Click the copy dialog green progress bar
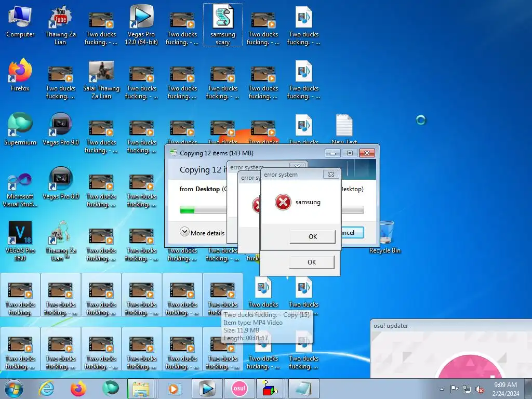The height and width of the screenshot is (399, 532). click(x=187, y=210)
